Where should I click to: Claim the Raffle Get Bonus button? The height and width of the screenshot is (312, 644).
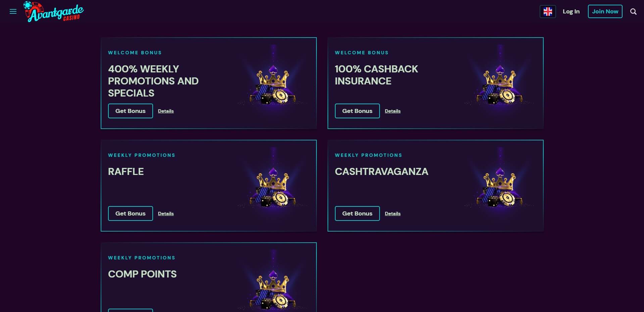pyautogui.click(x=130, y=213)
